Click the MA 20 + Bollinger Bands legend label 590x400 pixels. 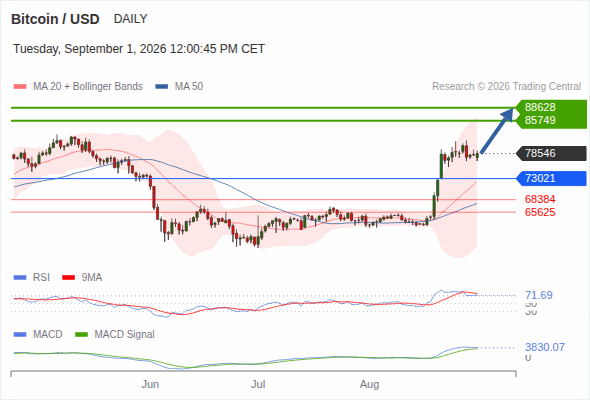tap(88, 87)
